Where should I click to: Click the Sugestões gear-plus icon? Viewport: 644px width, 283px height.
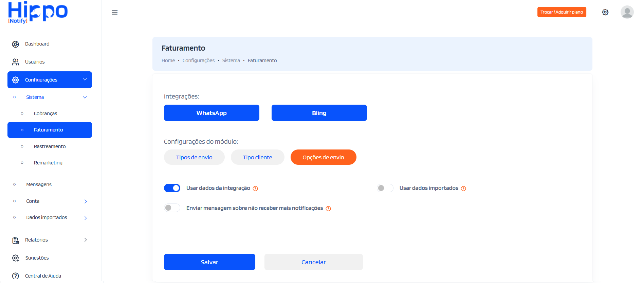tap(16, 258)
